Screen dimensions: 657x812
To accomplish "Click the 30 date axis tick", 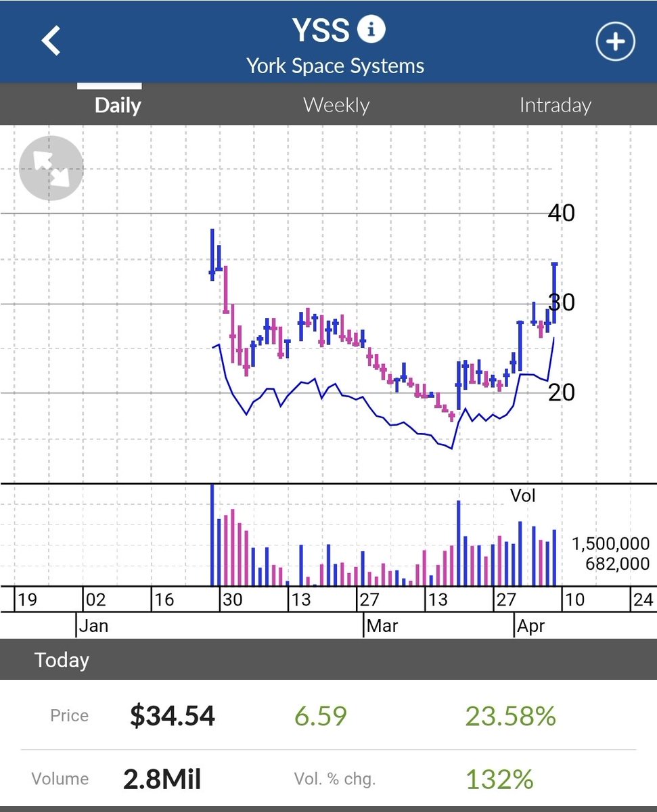I will point(233,600).
